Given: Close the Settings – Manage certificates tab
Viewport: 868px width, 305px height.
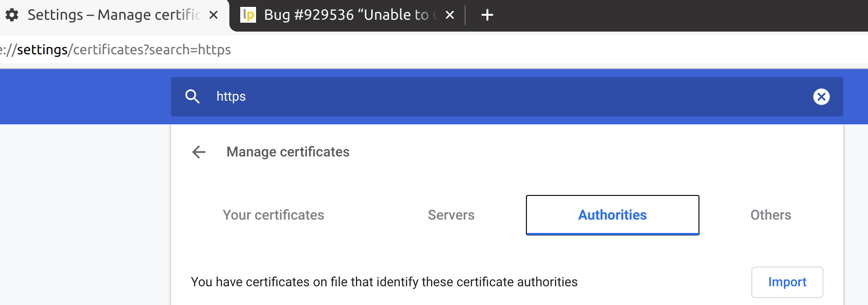Looking at the screenshot, I should (x=214, y=15).
